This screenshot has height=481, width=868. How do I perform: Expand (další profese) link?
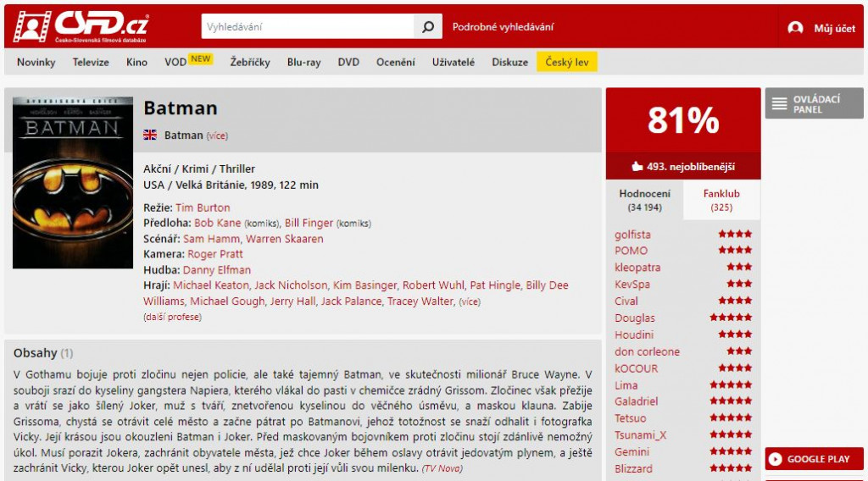click(172, 318)
